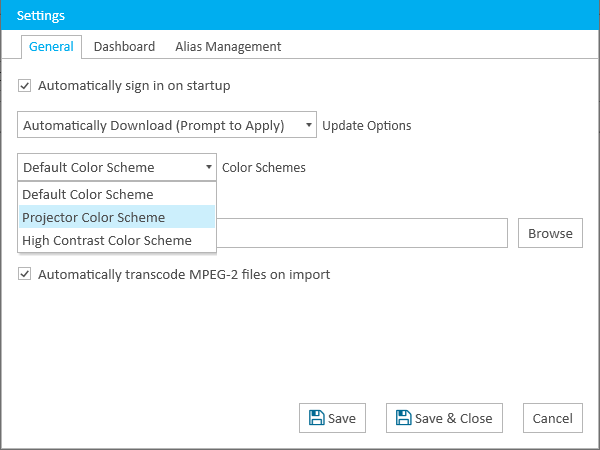
Task: Select the General tab
Action: coord(51,47)
